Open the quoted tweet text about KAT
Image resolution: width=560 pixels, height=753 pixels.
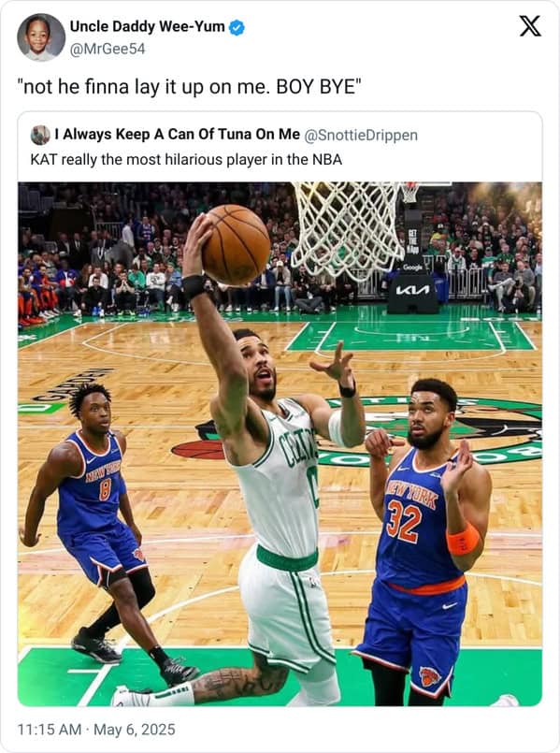point(186,159)
